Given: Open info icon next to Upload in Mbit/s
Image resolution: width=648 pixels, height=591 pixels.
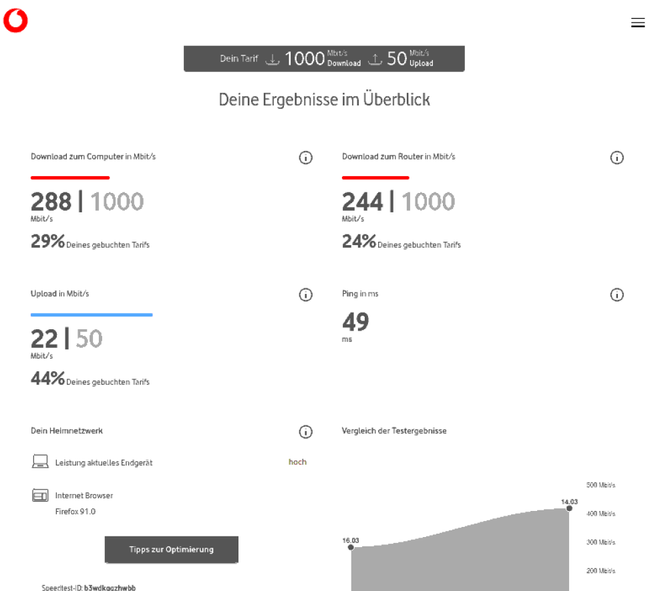Looking at the screenshot, I should click(x=305, y=295).
